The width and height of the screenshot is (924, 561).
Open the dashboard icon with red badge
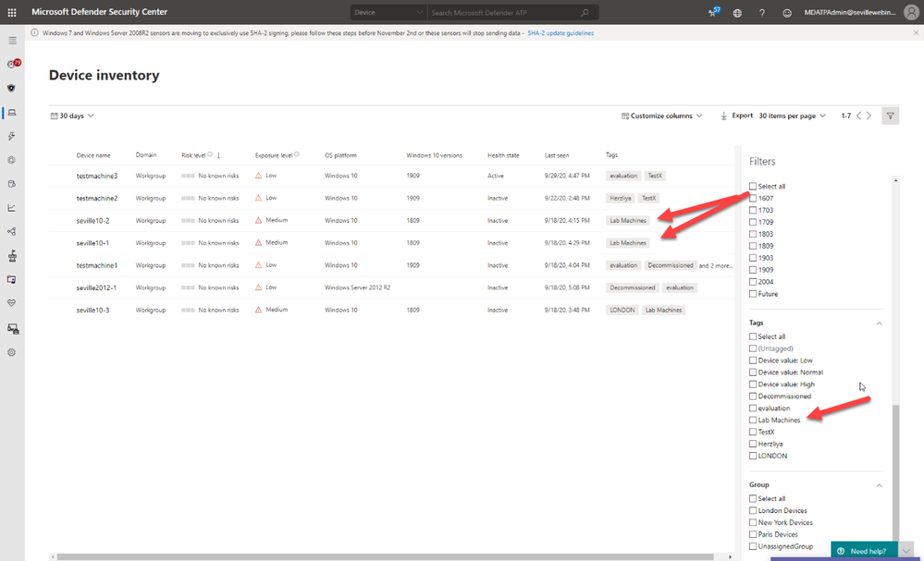click(x=12, y=64)
